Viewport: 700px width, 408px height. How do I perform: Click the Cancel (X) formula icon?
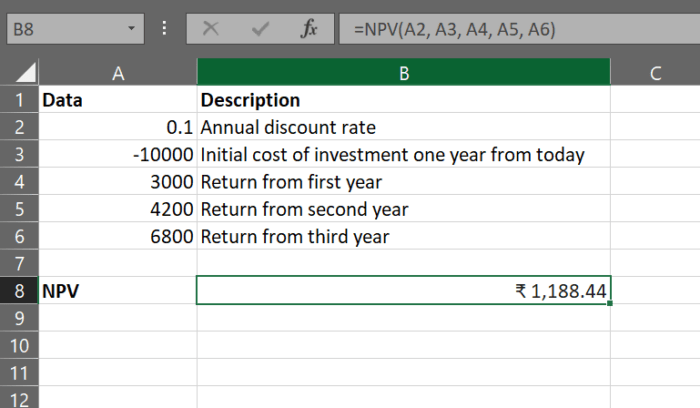[211, 29]
